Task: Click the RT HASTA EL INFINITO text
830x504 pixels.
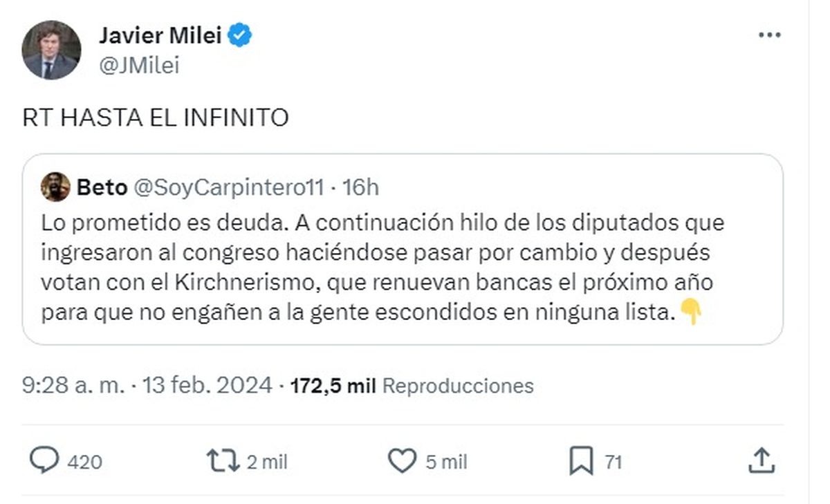Action: coord(155,118)
